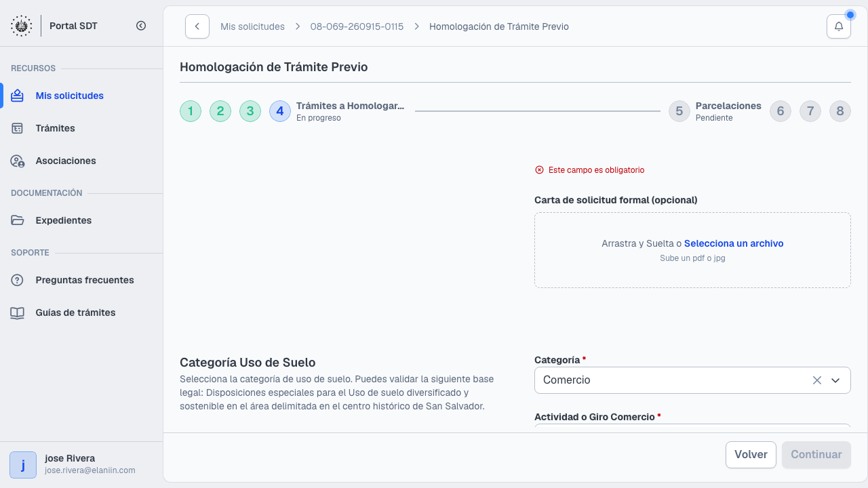Clear the Categoría selection with X
868x488 pixels.
pyautogui.click(x=817, y=380)
